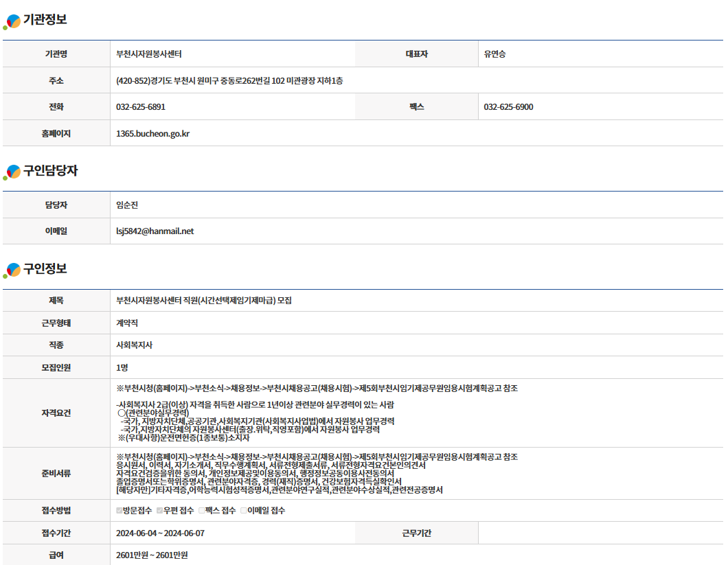Screen dimensions: 728x565
Task: Click the 직종 label cell
Action: [56, 345]
